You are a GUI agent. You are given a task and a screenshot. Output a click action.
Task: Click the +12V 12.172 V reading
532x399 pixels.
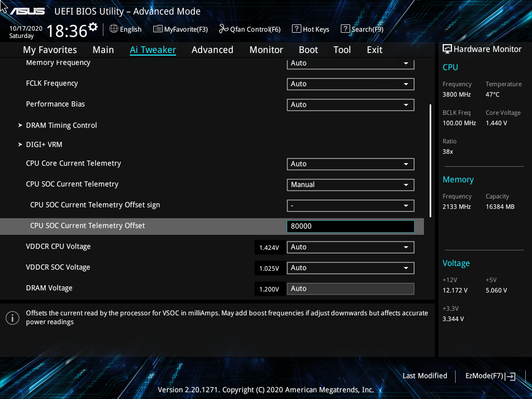tap(455, 290)
